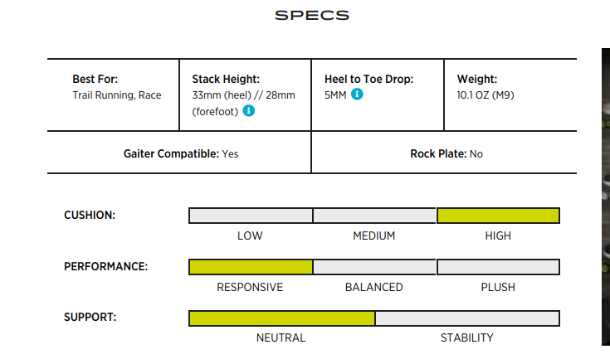Click the SUPPORT row label
The image size is (610, 364).
tap(90, 318)
